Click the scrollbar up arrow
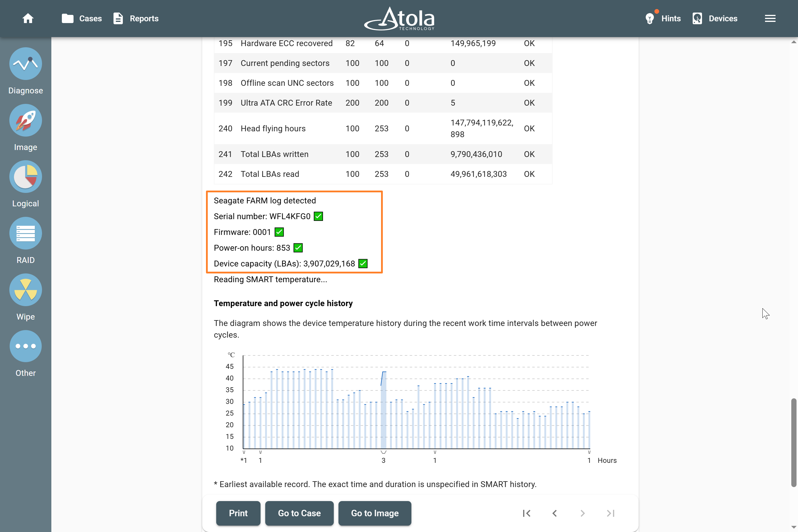This screenshot has width=798, height=532. [794, 42]
